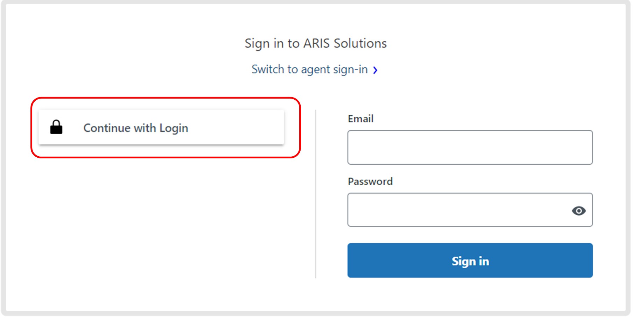This screenshot has height=330, width=644.
Task: Select the blue Sign in button
Action: coord(470,260)
